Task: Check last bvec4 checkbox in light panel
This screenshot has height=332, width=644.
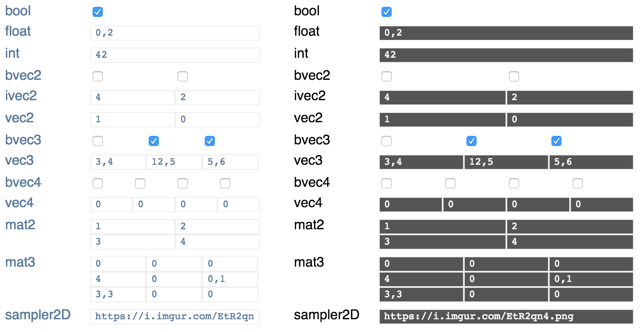Action: (225, 183)
